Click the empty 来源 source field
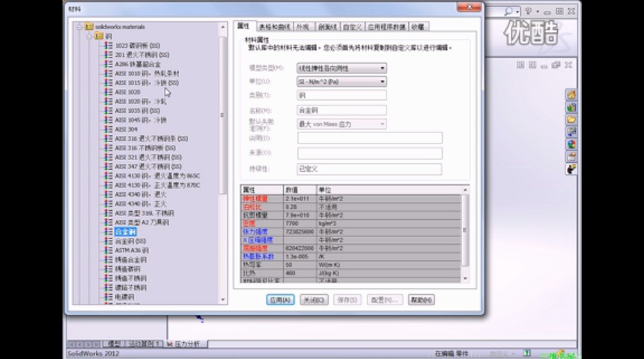This screenshot has height=359, width=644. coord(370,153)
